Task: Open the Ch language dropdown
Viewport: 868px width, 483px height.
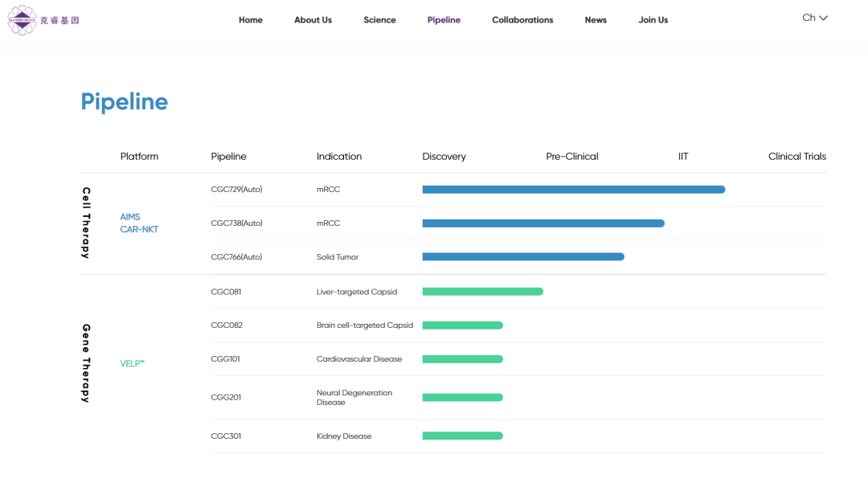Action: coord(815,18)
